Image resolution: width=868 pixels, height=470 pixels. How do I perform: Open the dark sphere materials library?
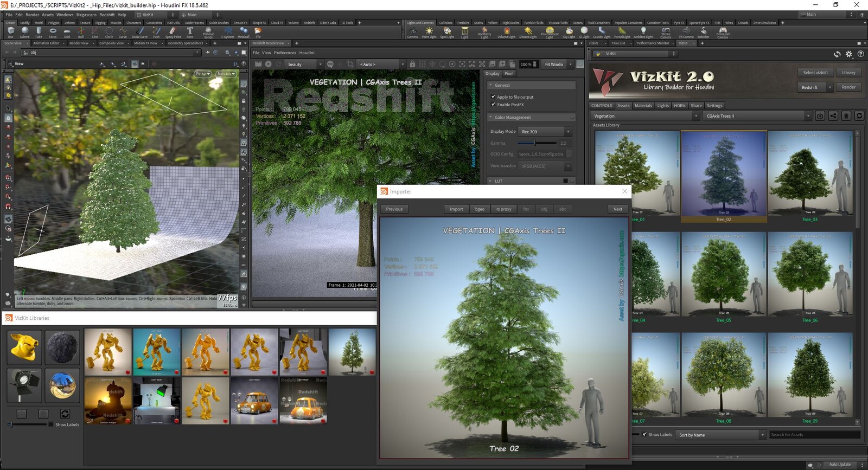click(62, 347)
